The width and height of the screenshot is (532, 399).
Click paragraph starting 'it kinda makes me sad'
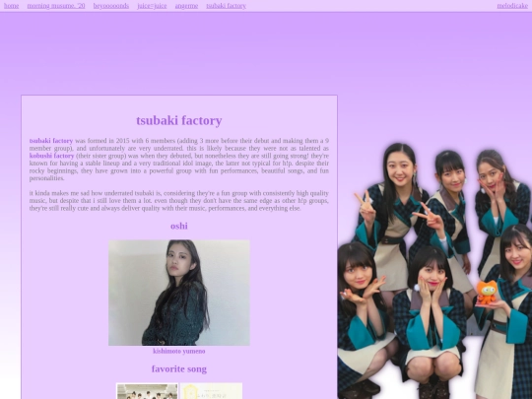179,201
